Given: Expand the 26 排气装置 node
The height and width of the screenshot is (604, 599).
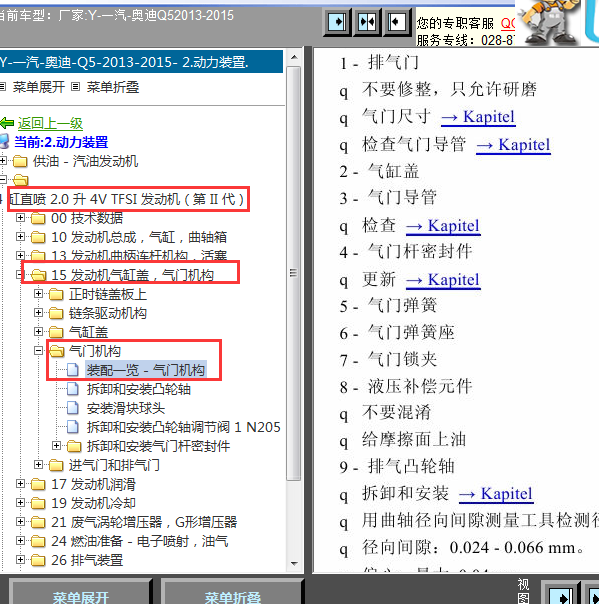Looking at the screenshot, I should point(20,560).
